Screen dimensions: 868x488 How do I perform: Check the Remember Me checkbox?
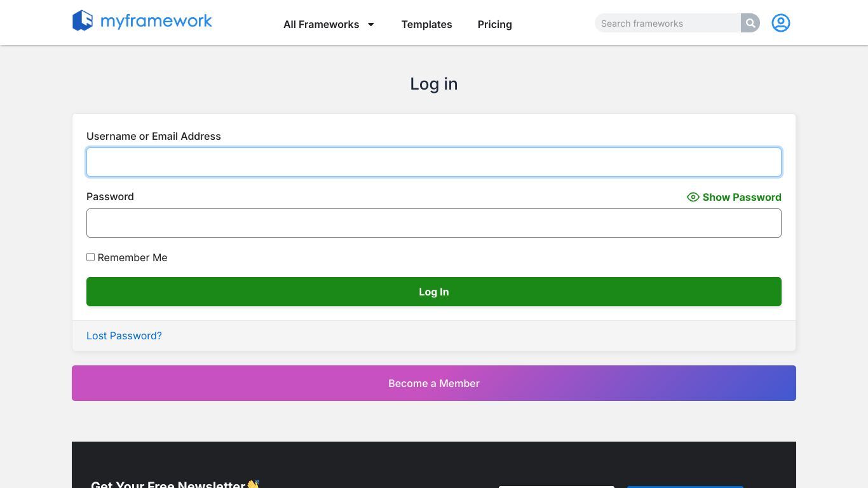(x=91, y=257)
